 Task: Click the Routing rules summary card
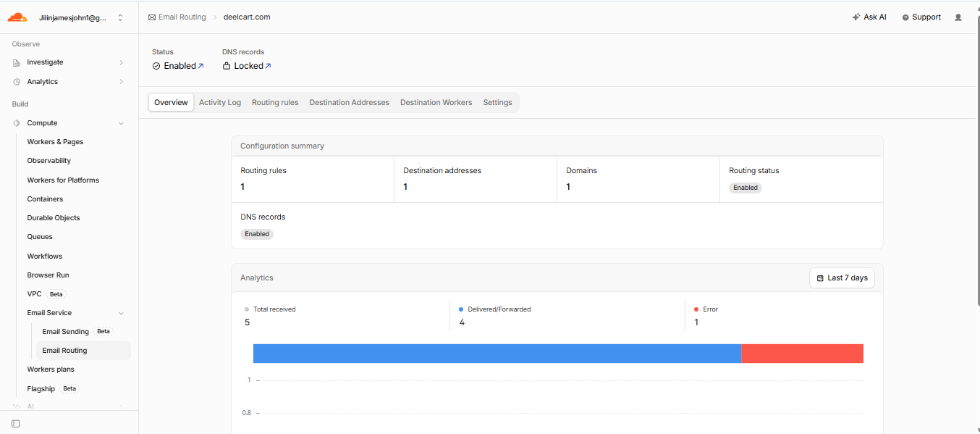point(313,179)
